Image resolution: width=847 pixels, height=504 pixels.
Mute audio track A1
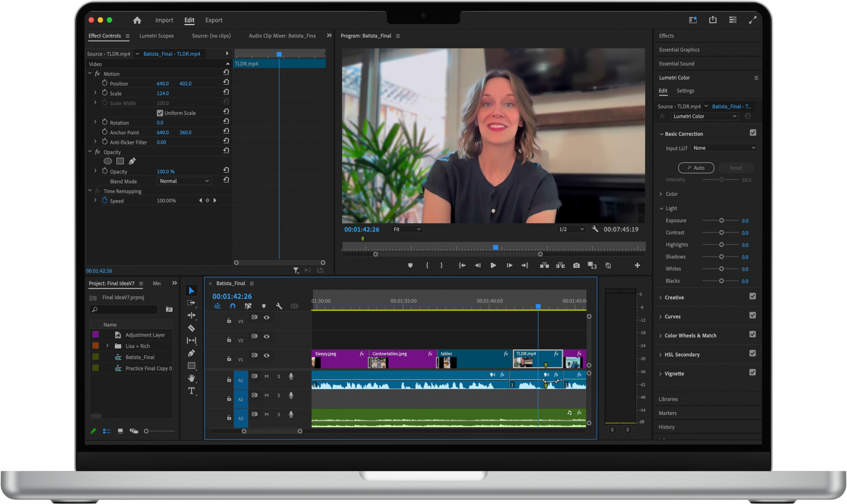(267, 376)
